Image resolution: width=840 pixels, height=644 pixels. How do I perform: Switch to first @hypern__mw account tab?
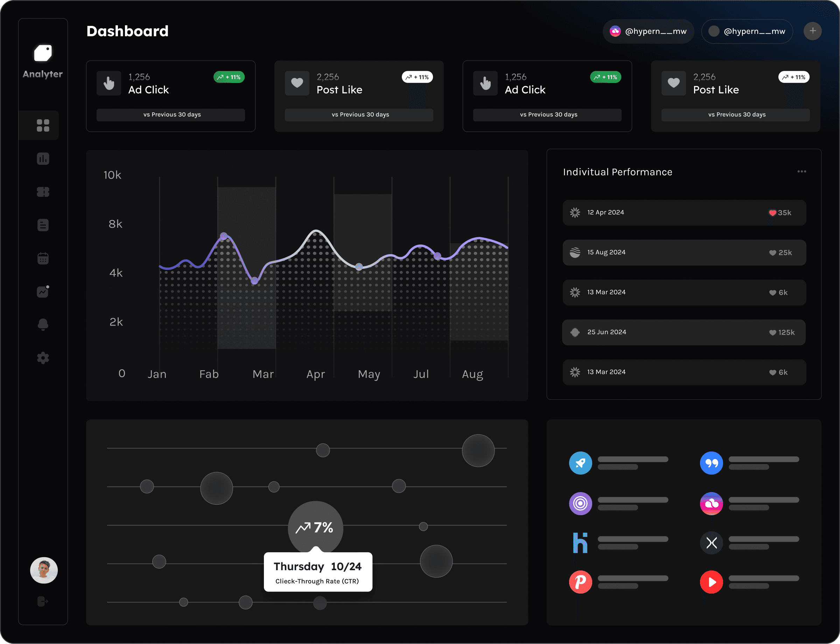648,31
